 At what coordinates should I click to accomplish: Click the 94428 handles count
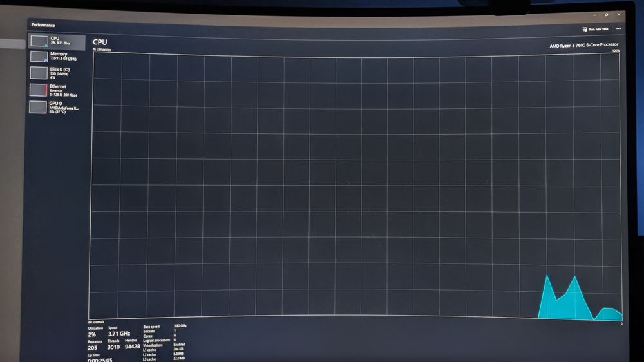(132, 347)
